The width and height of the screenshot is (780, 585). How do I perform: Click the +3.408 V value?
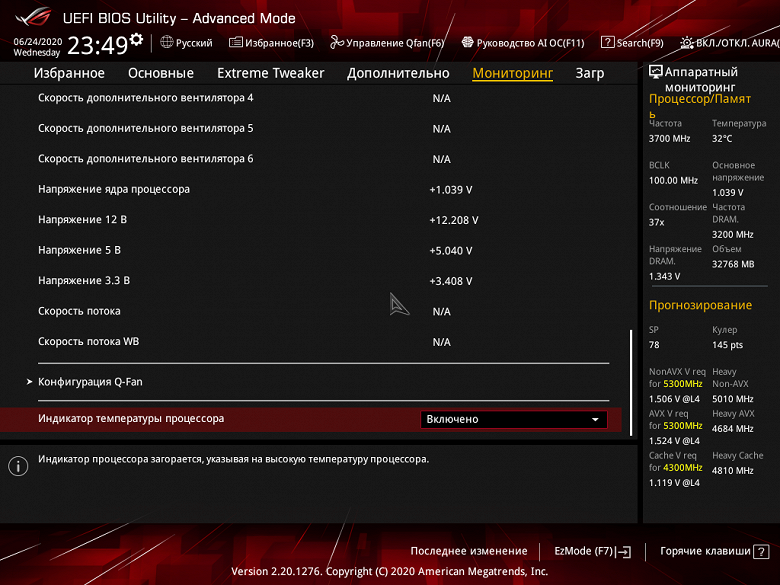[x=451, y=281]
